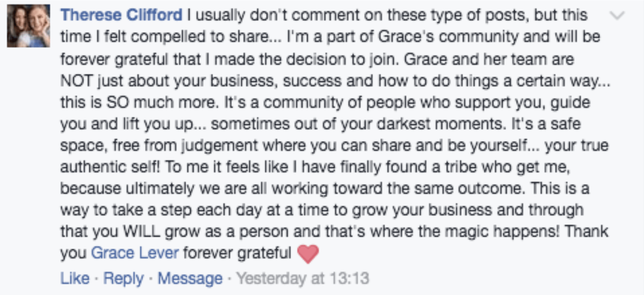Click the capitalized word 'WILL'

tap(142, 231)
